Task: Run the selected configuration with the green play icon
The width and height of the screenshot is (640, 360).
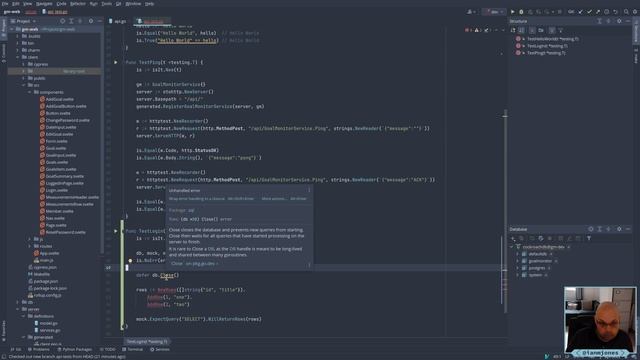Action: [x=513, y=12]
